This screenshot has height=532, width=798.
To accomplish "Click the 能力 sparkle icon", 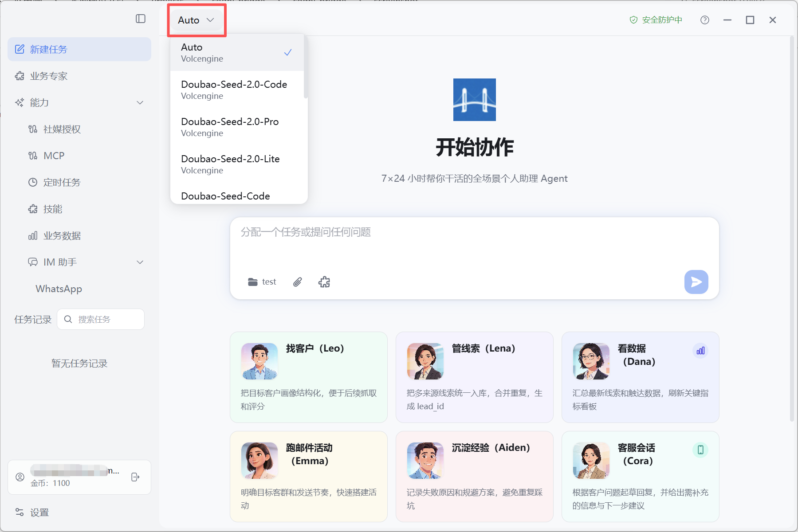I will [x=20, y=102].
